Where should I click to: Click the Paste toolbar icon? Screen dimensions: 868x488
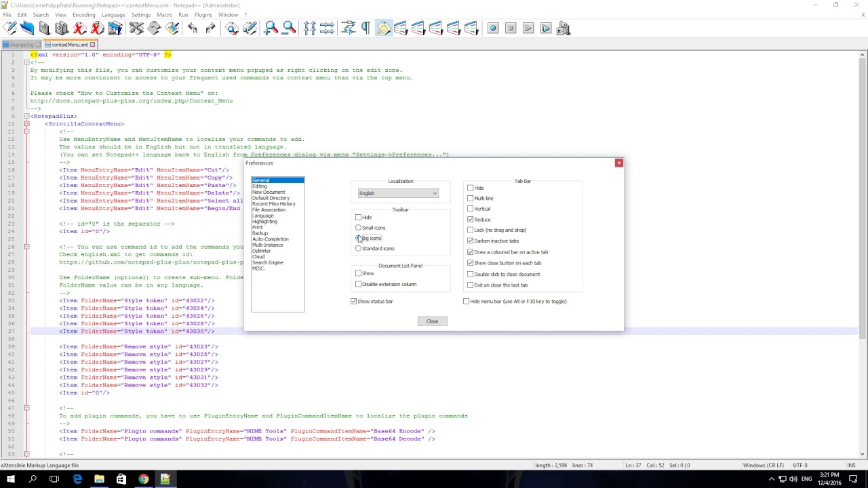coord(172,28)
